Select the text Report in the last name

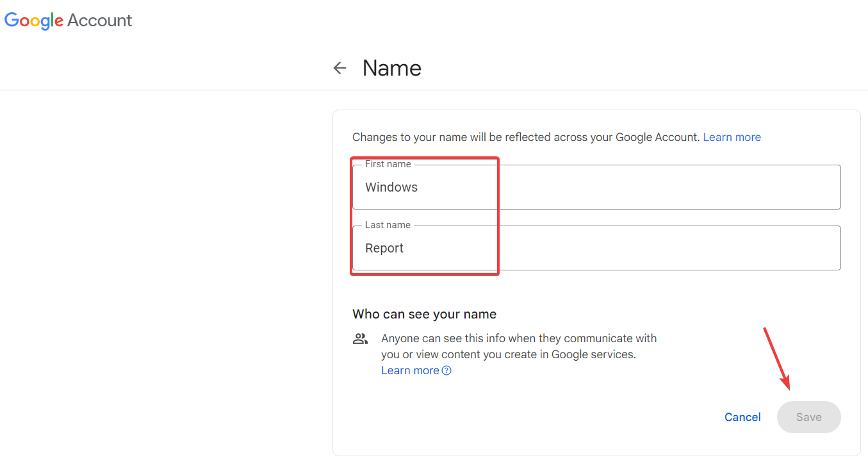tap(384, 247)
